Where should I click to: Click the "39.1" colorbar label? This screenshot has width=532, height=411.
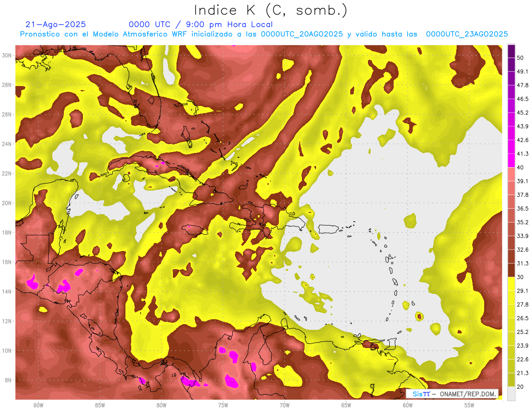pyautogui.click(x=523, y=181)
